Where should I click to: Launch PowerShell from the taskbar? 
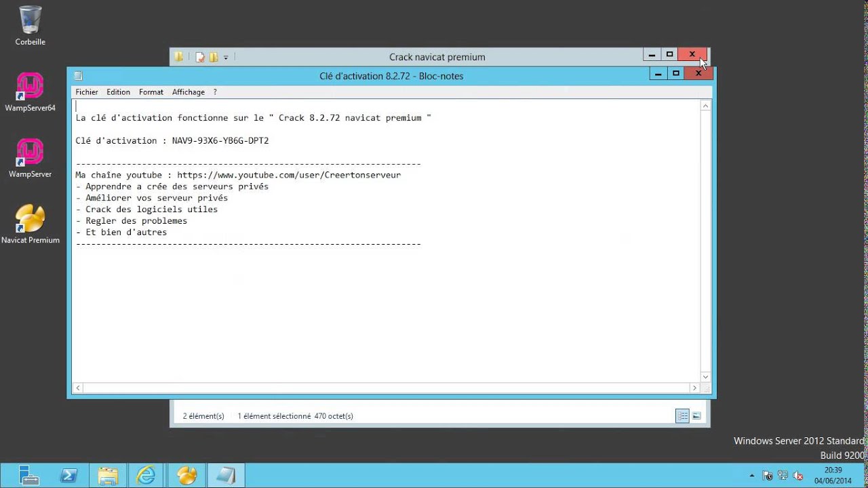(x=68, y=475)
